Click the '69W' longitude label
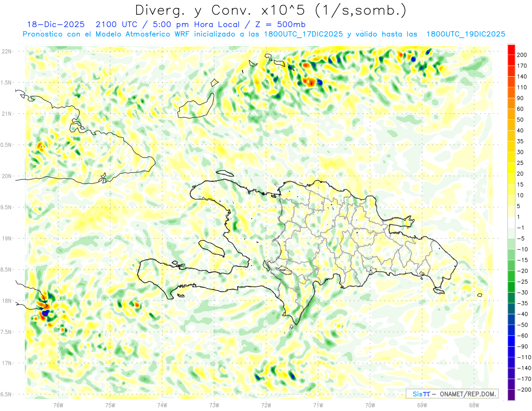The image size is (532, 411). (422, 404)
